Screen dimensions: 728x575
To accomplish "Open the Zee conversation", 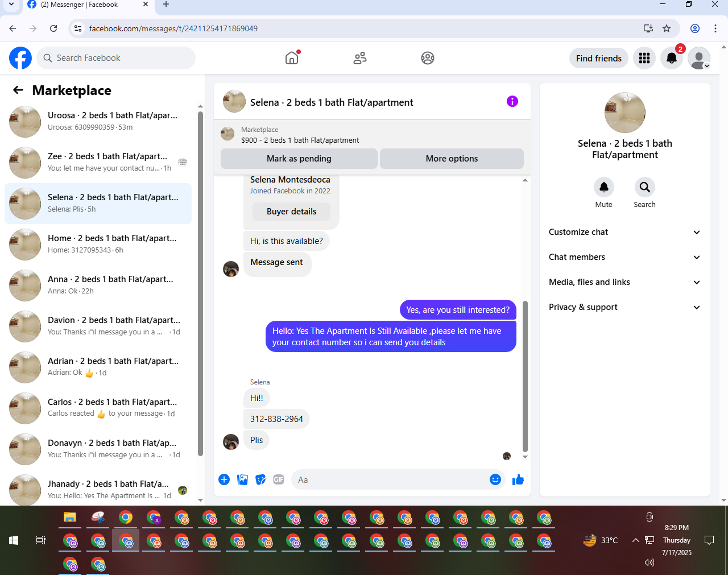I will click(98, 162).
